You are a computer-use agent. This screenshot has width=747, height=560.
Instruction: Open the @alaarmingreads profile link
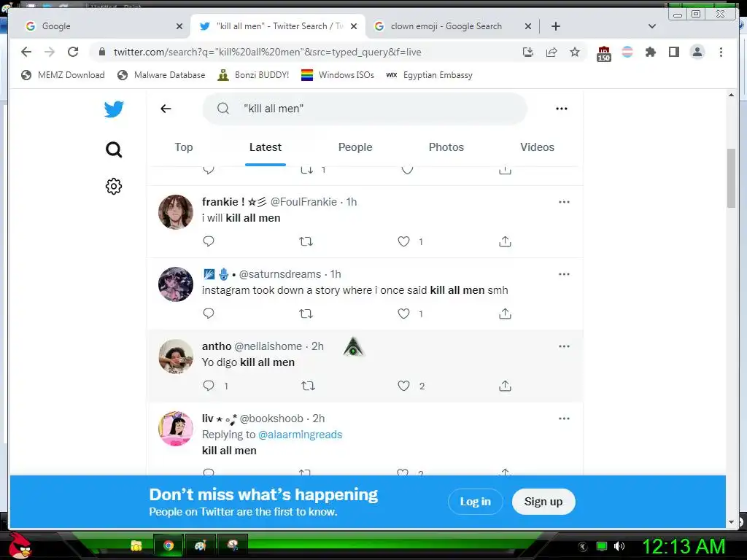click(x=300, y=435)
